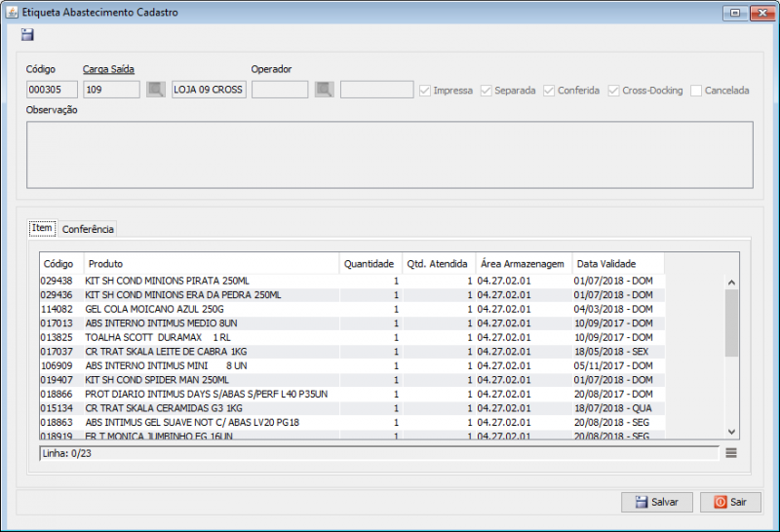780x532 pixels.
Task: Follow the Carga Saída link label
Action: [108, 69]
